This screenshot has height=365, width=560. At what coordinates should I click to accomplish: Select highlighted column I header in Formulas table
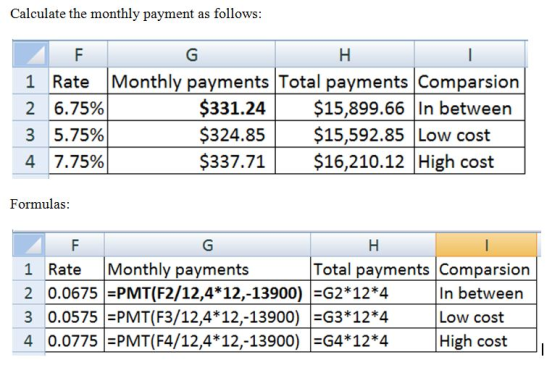coord(486,245)
